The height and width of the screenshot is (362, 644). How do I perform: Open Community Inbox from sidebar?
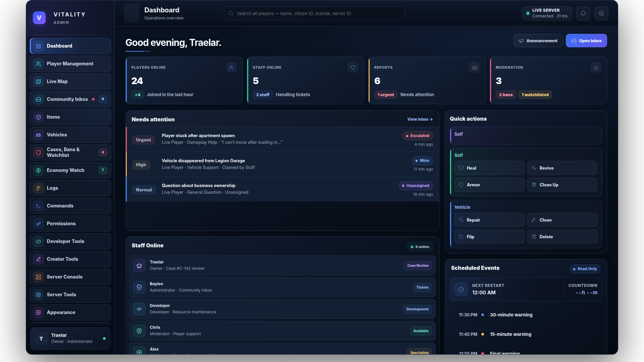point(70,99)
